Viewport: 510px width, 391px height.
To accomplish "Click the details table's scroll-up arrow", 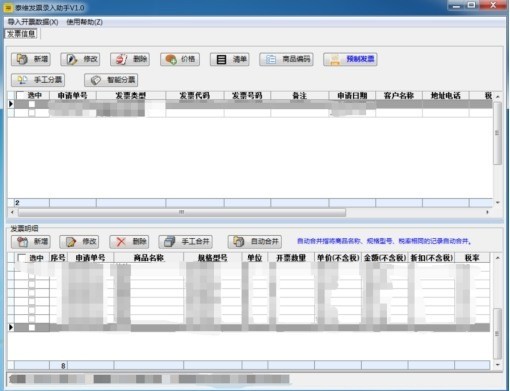I will pos(498,258).
